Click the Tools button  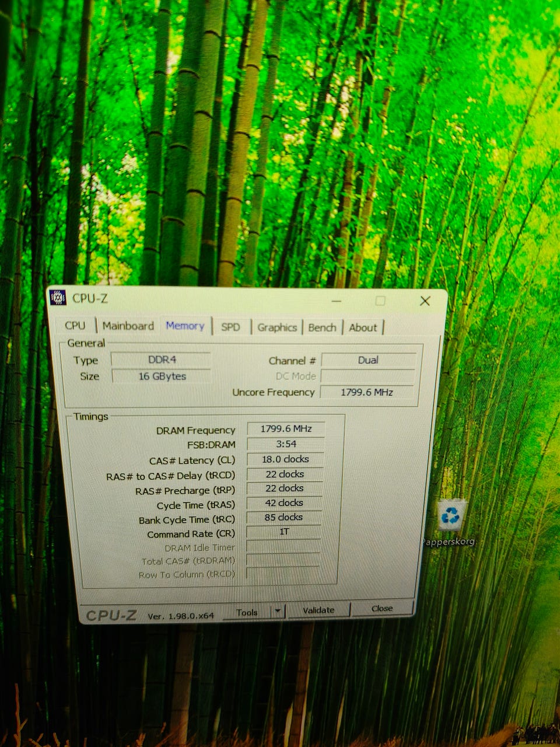click(x=247, y=612)
